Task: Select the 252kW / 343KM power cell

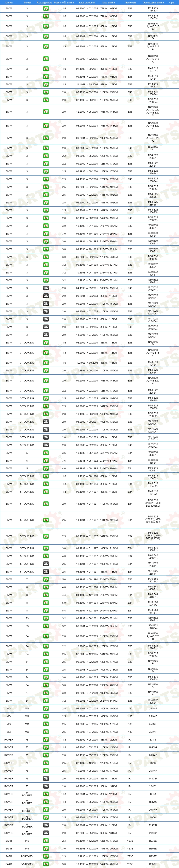Action: [108, 700]
